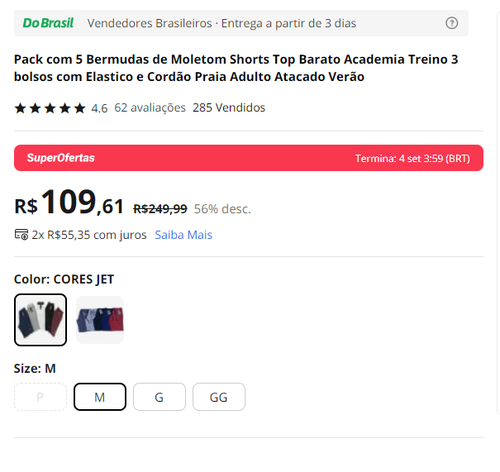This screenshot has height=472, width=500.
Task: Click the 4.6 rating score
Action: 99,108
